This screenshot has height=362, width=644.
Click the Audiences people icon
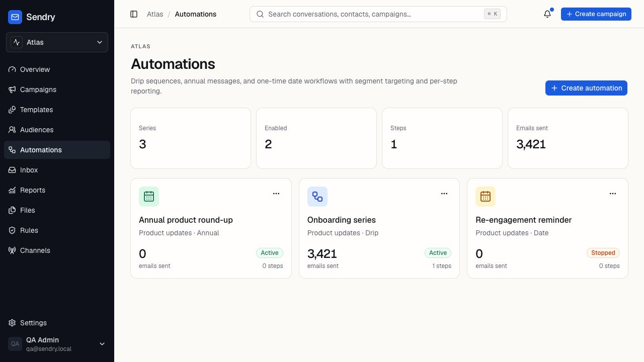click(12, 130)
